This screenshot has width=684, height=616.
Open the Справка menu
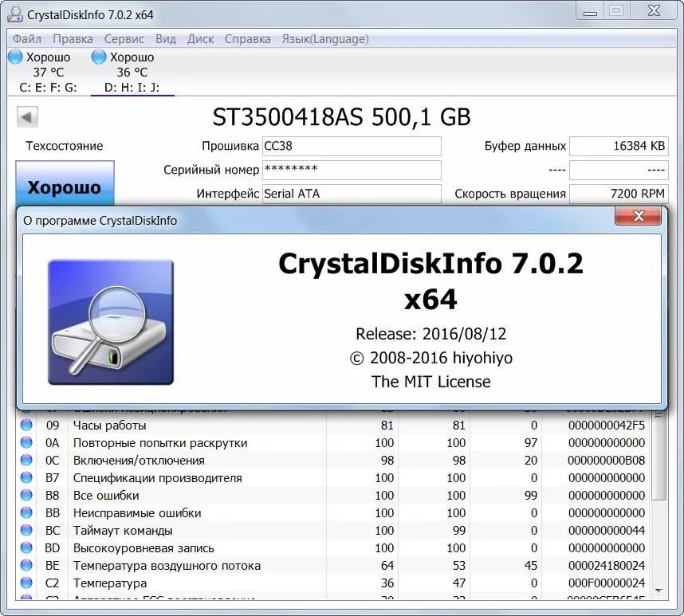247,38
